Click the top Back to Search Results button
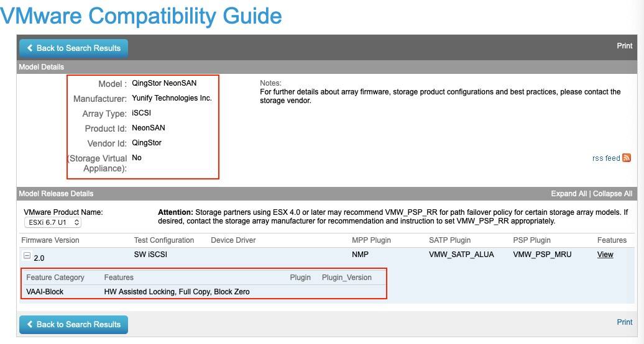This screenshot has height=344, width=644. [73, 48]
